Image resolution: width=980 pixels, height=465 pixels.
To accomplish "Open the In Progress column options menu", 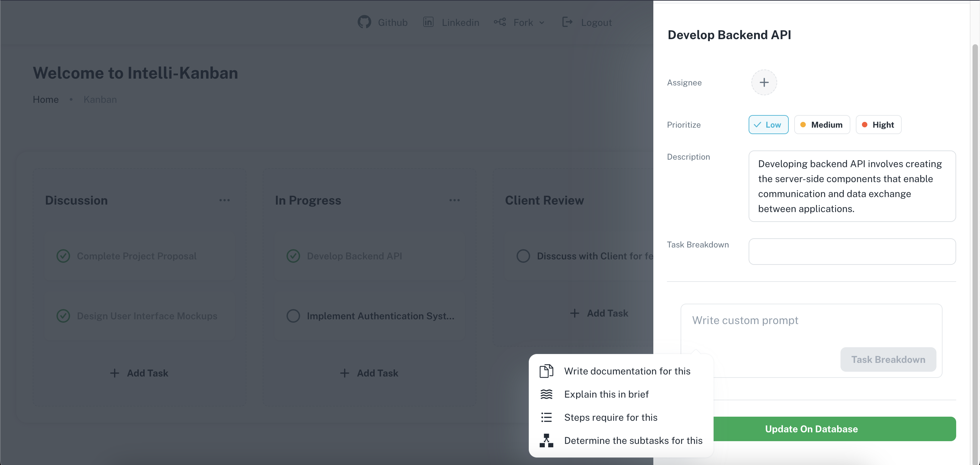I will pos(455,200).
